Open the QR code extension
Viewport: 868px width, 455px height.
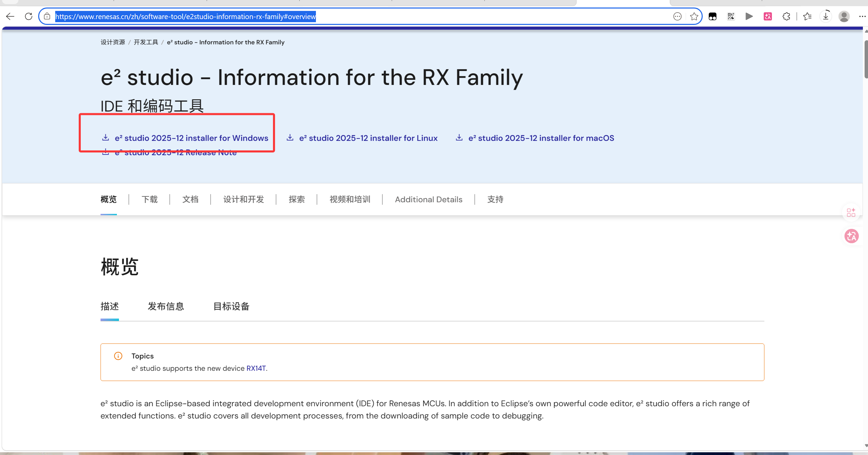(731, 16)
